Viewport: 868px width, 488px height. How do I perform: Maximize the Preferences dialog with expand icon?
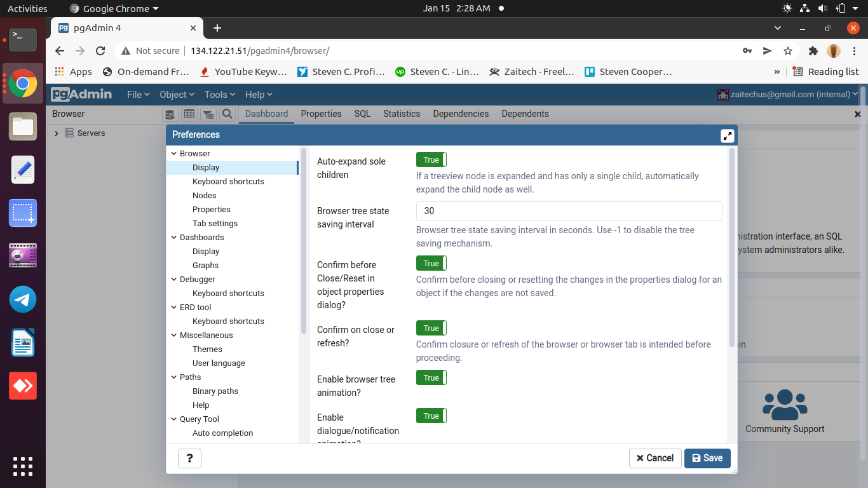point(728,135)
